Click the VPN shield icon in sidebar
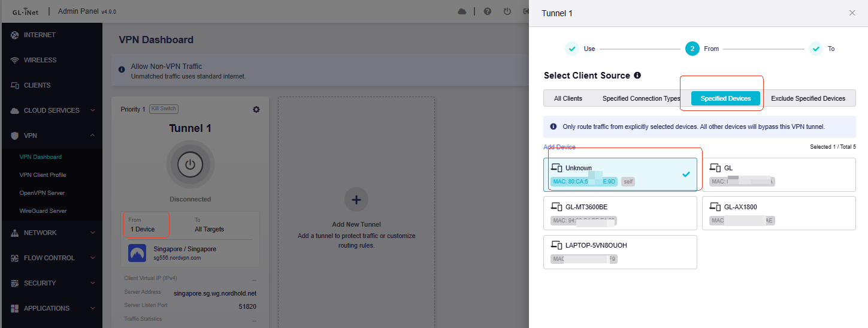 pyautogui.click(x=15, y=136)
